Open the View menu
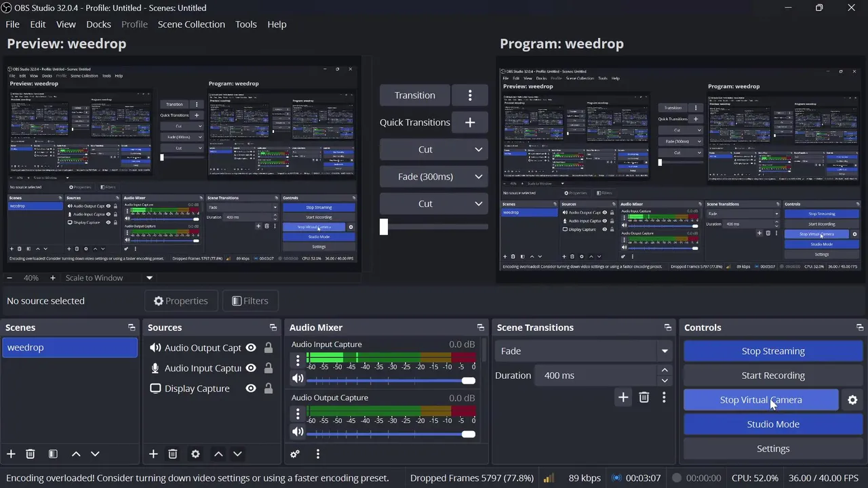This screenshot has width=868, height=488. tap(66, 24)
